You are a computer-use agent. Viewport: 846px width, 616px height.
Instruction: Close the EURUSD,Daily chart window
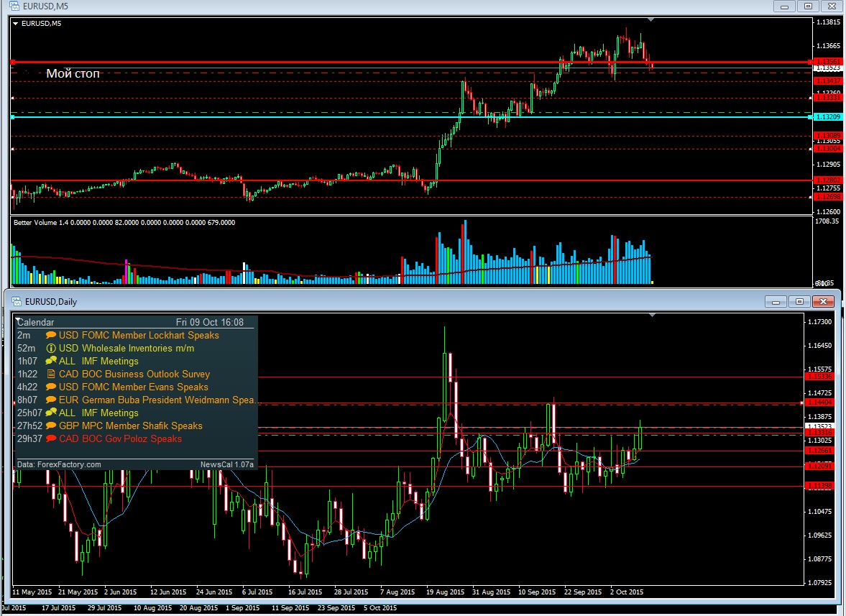823,301
